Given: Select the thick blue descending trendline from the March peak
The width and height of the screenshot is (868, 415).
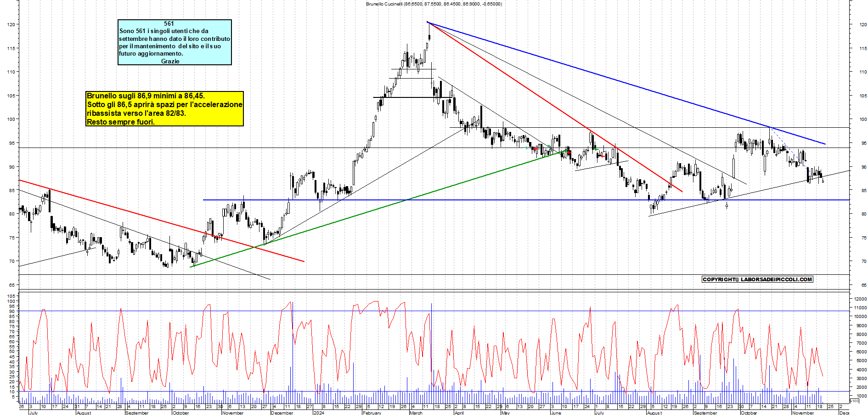Looking at the screenshot, I should (x=626, y=83).
